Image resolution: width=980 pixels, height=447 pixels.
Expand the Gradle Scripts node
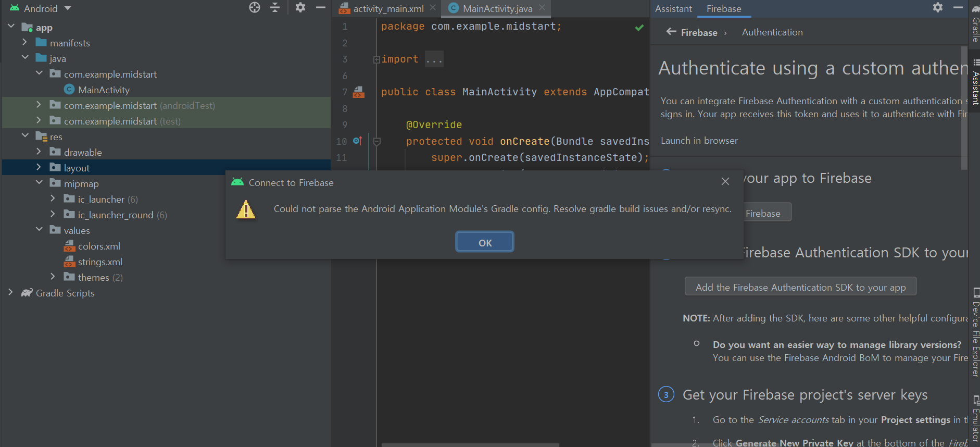click(10, 292)
